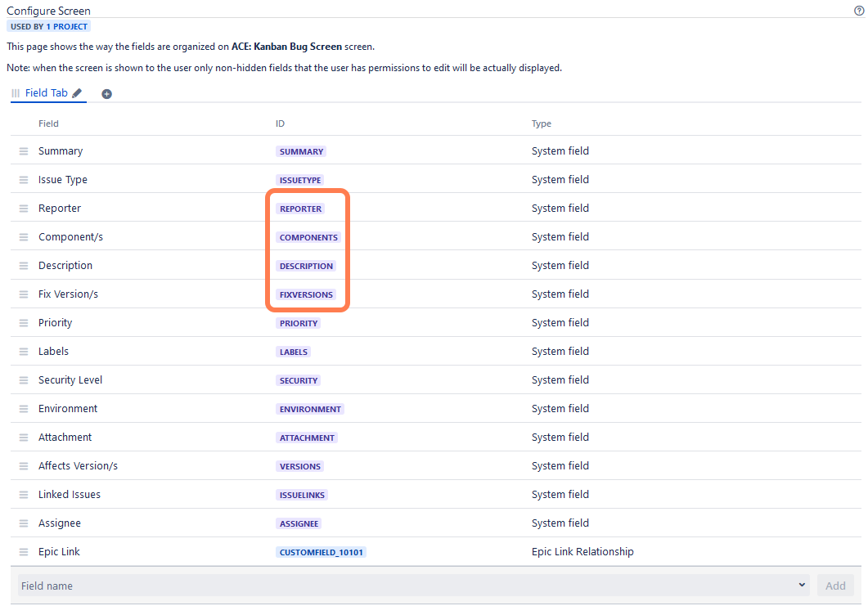
Task: Grab the drag handle for Summary row
Action: [24, 151]
